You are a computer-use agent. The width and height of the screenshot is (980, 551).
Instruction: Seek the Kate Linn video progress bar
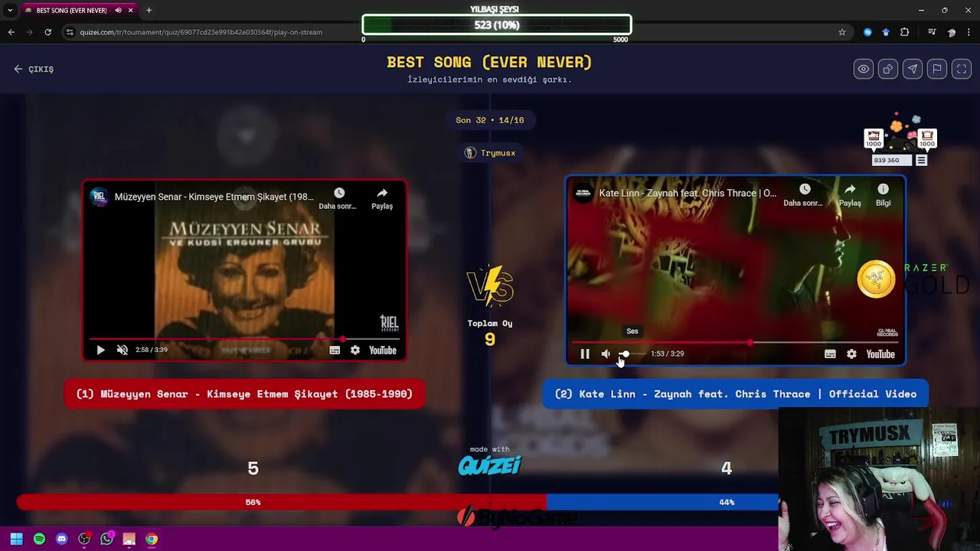(735, 342)
